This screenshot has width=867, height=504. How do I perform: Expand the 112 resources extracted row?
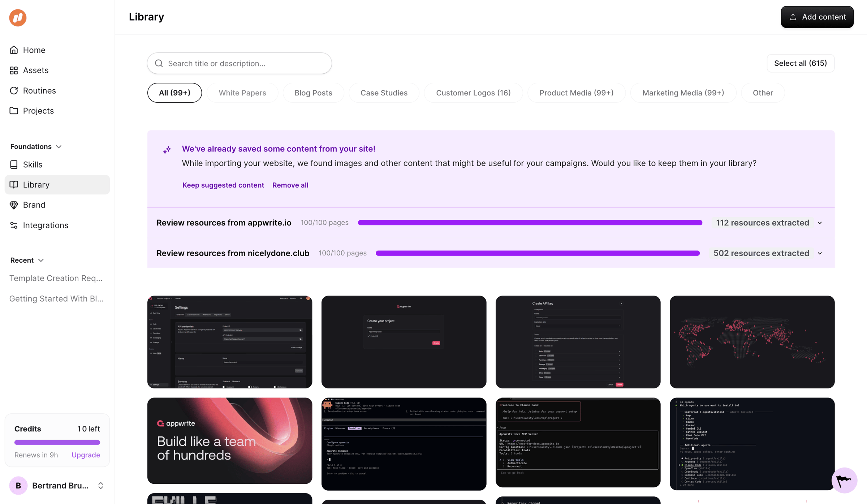tap(820, 223)
